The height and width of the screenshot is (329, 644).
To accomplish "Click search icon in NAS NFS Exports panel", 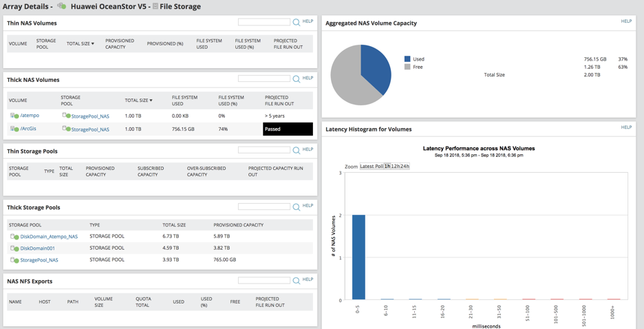I will tap(296, 281).
